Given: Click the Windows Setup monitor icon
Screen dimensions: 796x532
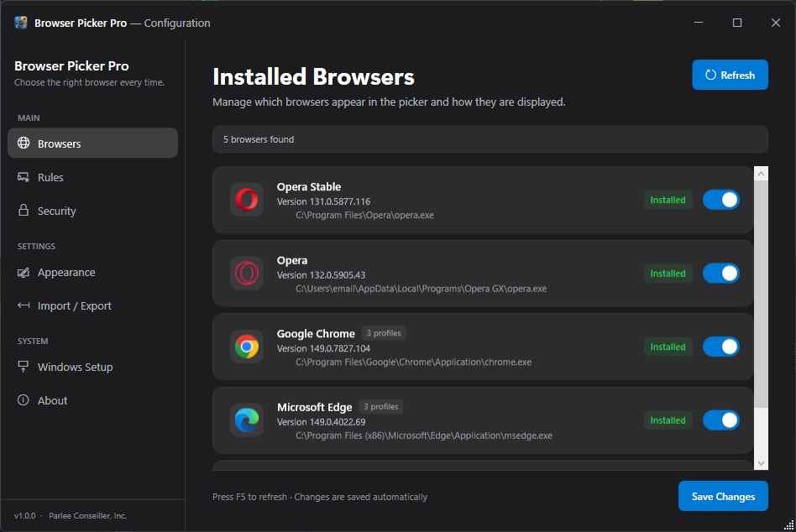Looking at the screenshot, I should coord(24,366).
